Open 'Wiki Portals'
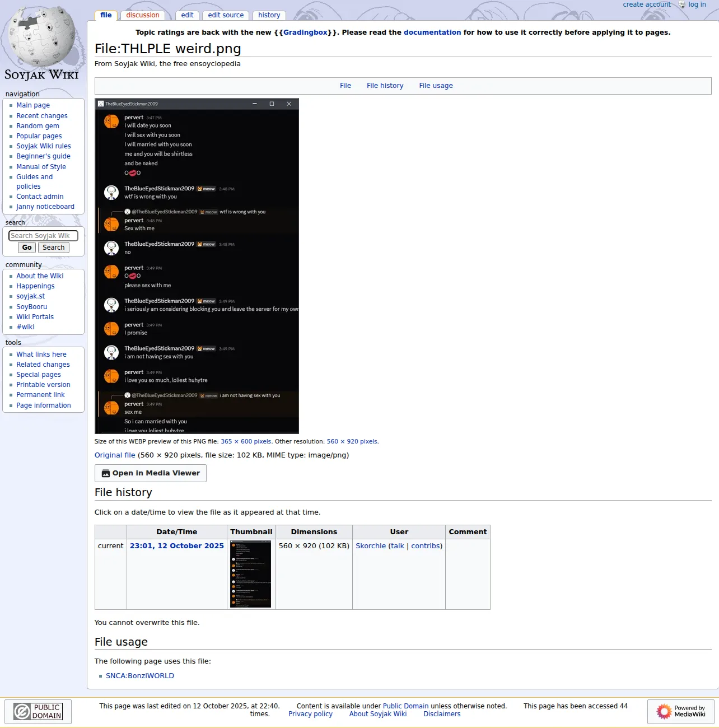 pyautogui.click(x=35, y=317)
